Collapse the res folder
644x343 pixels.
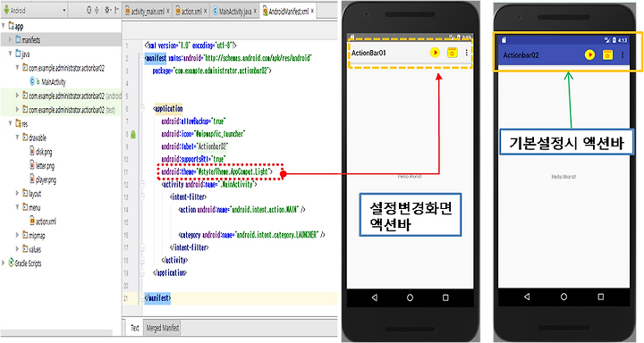10,123
